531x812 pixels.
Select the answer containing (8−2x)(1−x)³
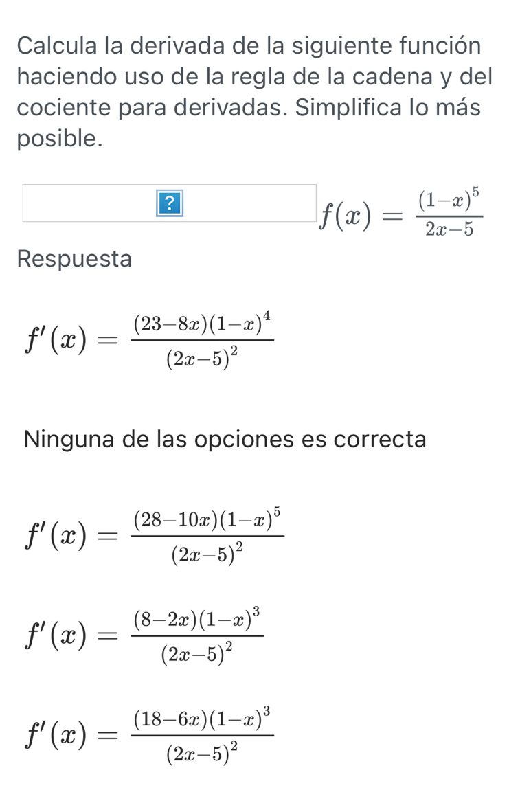coord(142,633)
